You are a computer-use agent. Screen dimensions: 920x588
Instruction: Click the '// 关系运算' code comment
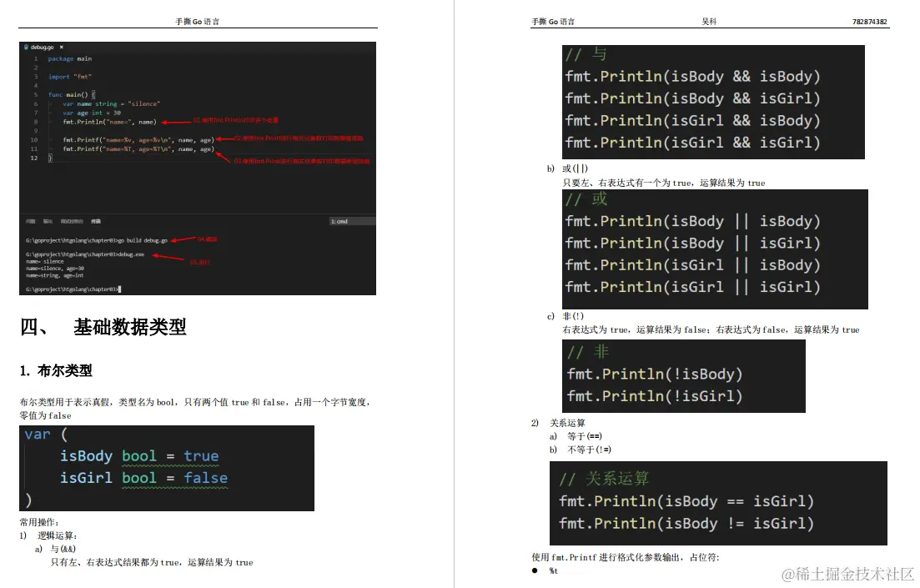604,479
